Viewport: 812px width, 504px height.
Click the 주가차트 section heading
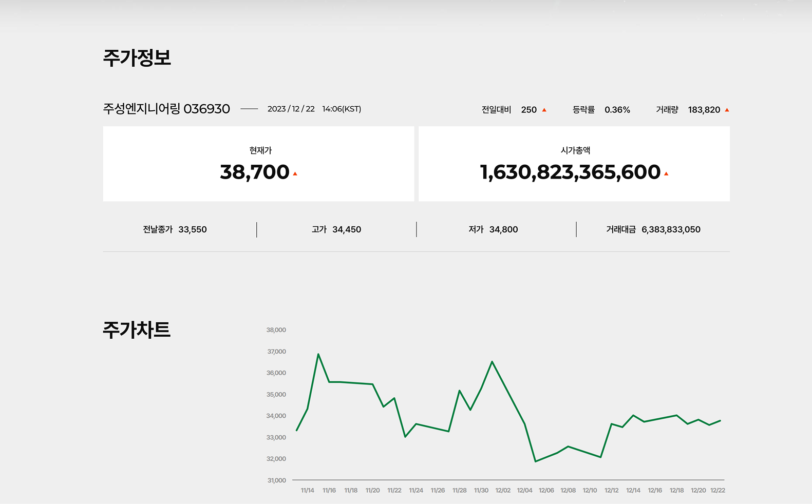click(x=137, y=329)
